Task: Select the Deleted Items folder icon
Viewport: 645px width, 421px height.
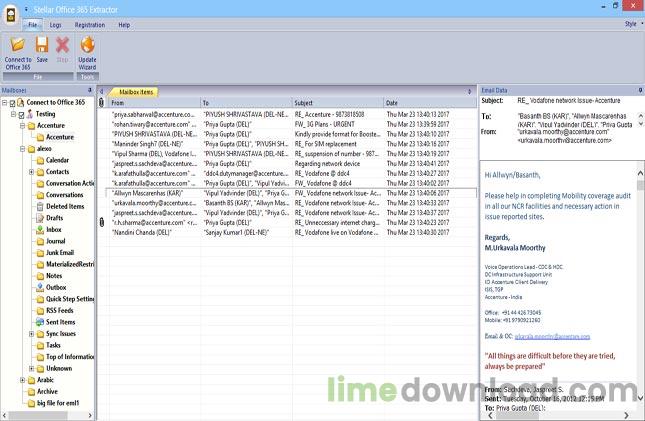Action: [x=40, y=206]
